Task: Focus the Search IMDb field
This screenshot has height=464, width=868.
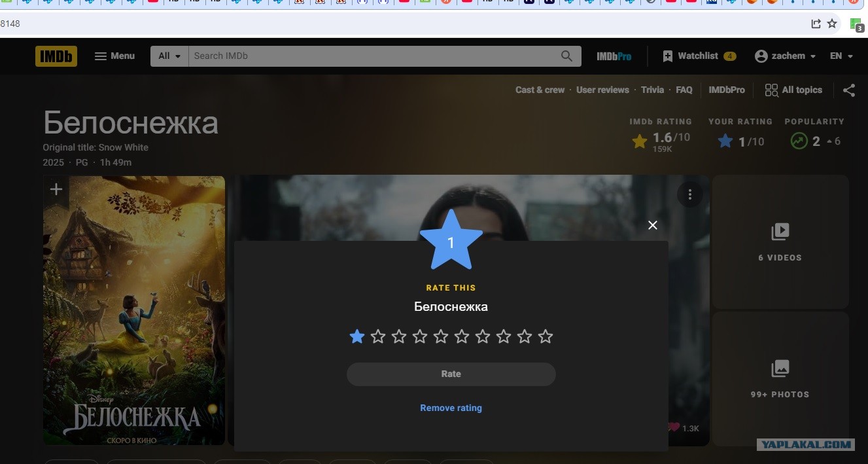Action: click(372, 56)
